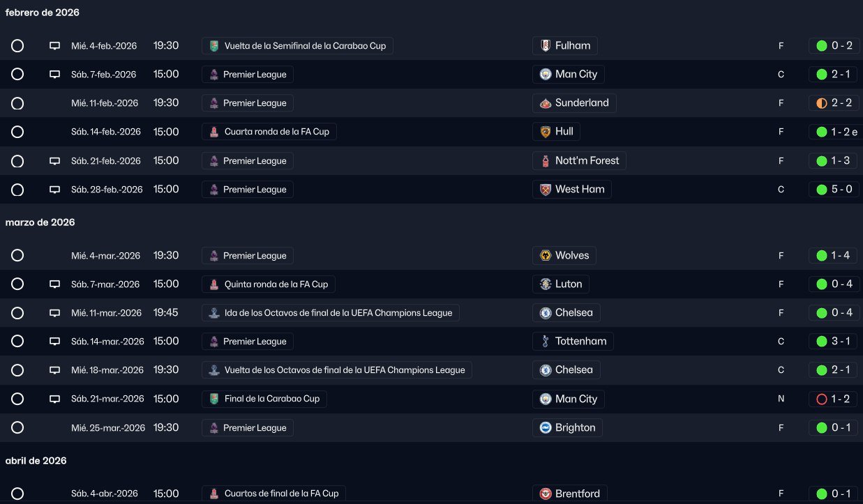Open the Nott'm Forest team link
Image resolution: width=863 pixels, height=504 pixels.
point(587,161)
